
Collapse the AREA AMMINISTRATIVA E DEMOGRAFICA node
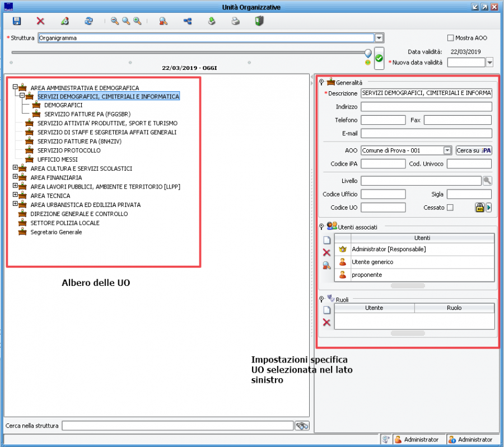click(x=15, y=87)
